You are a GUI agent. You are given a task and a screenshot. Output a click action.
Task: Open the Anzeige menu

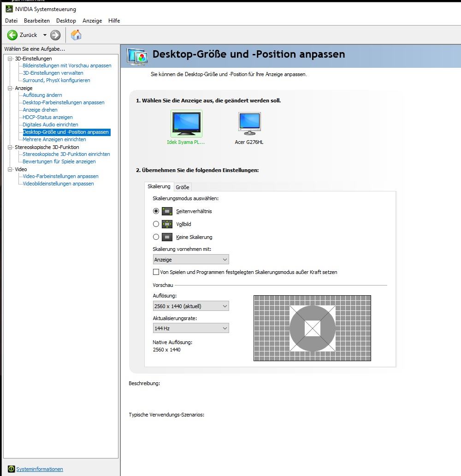click(x=92, y=21)
